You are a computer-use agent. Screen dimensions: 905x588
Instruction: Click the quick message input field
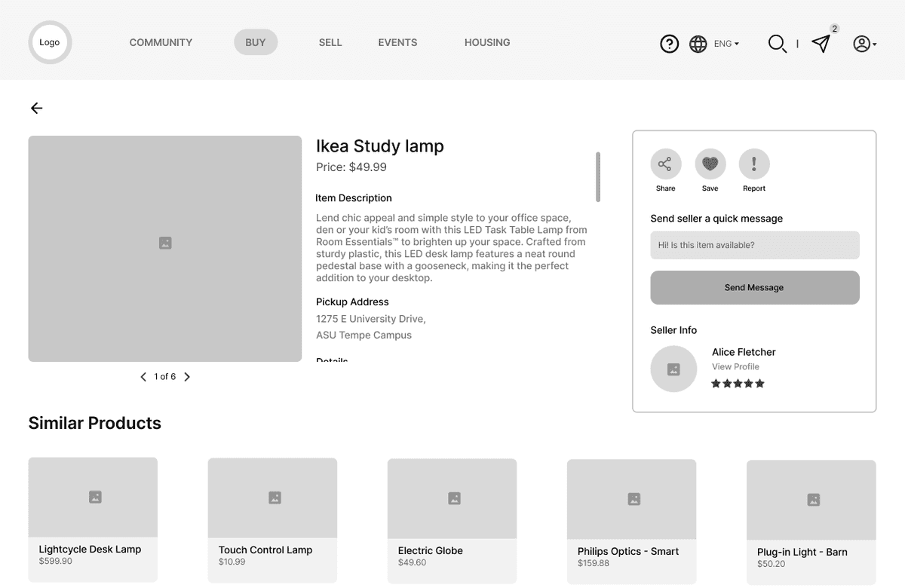coord(755,245)
